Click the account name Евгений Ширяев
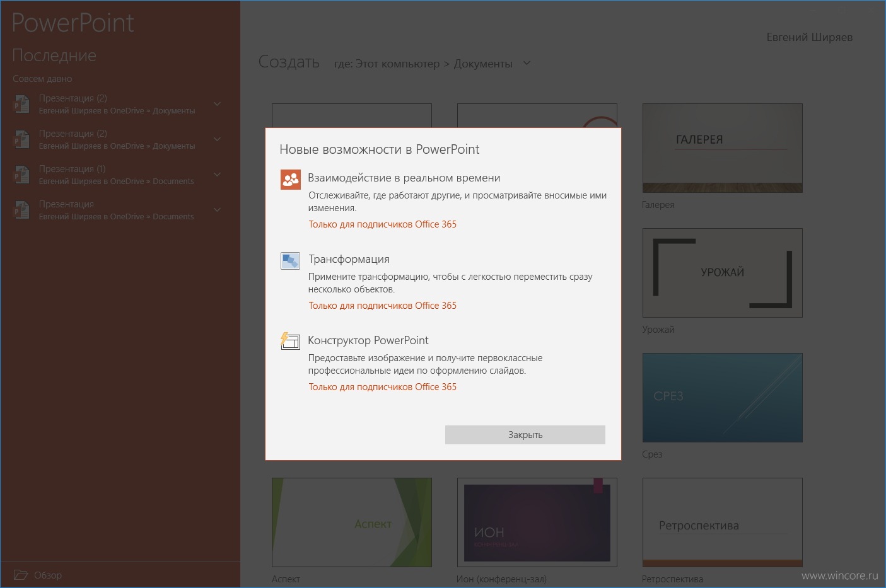 pyautogui.click(x=809, y=37)
